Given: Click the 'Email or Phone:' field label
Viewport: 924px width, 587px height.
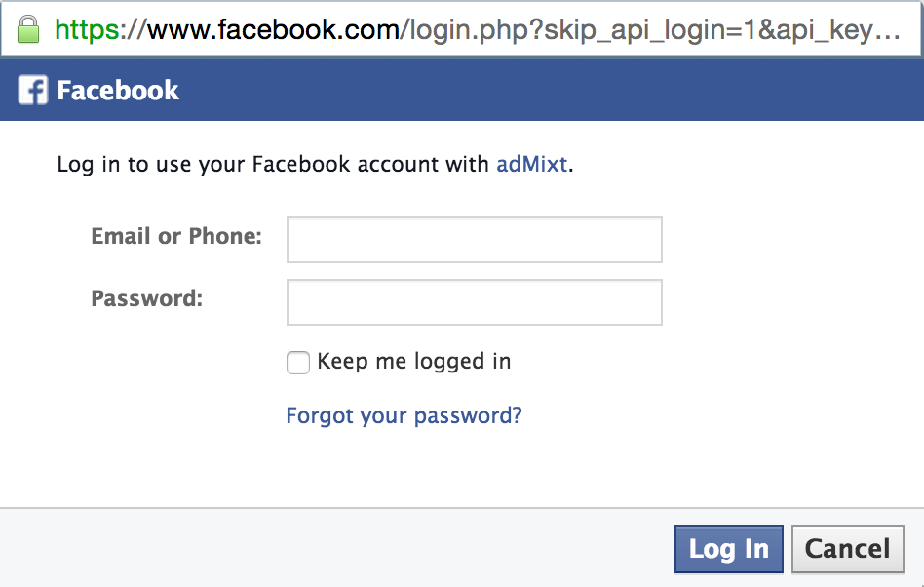Looking at the screenshot, I should [176, 236].
